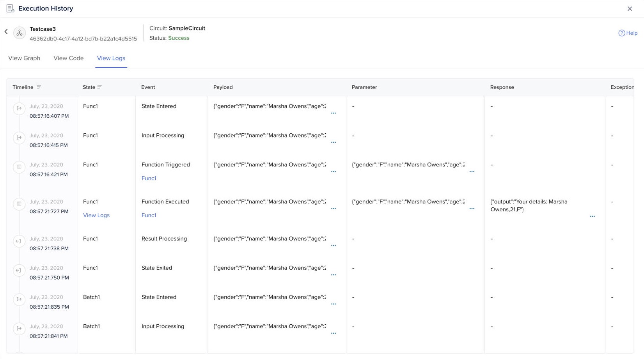Open View Logs link under Func1 state

96,215
